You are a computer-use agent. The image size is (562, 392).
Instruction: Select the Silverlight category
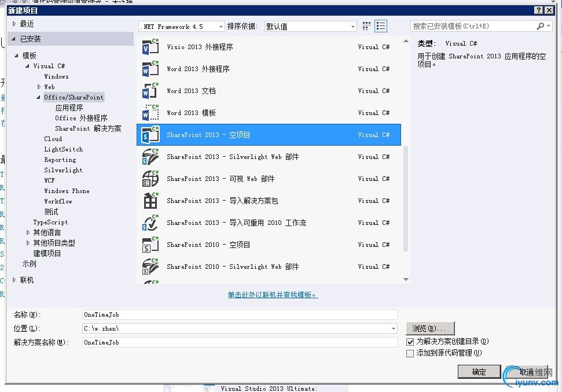[x=63, y=170]
